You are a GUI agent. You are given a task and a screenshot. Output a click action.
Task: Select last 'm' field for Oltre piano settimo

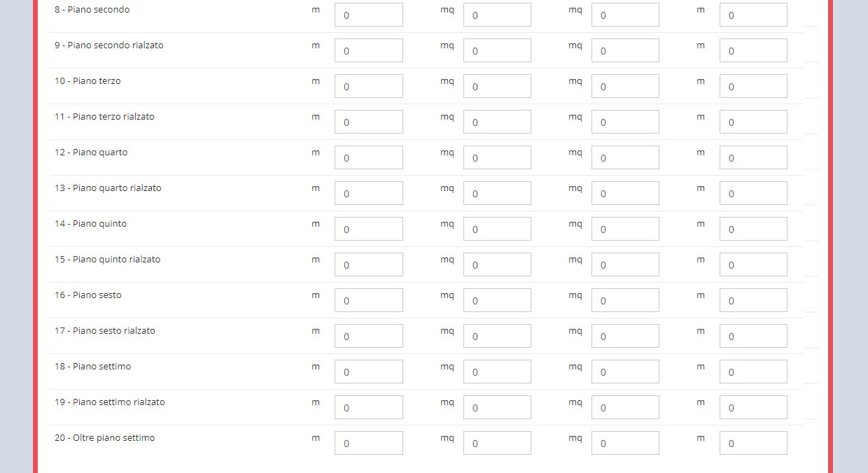[x=753, y=443]
